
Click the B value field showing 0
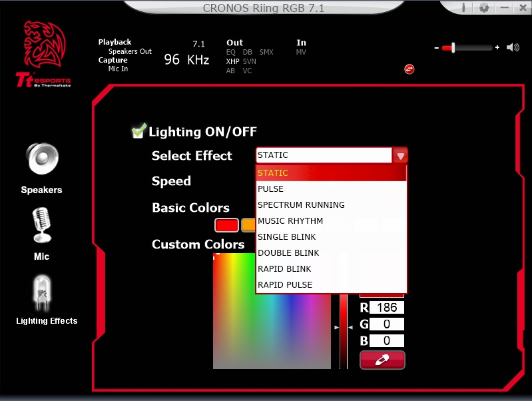(386, 340)
